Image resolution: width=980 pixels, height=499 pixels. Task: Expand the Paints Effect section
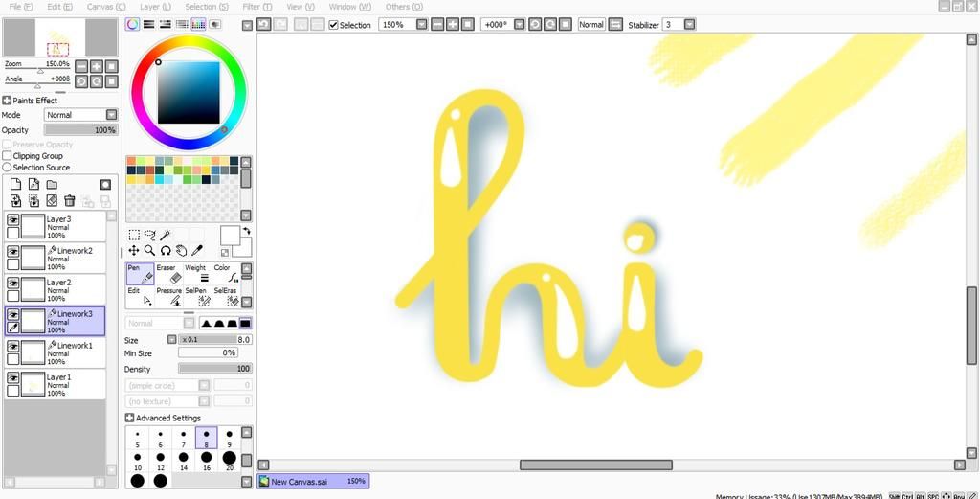click(7, 100)
